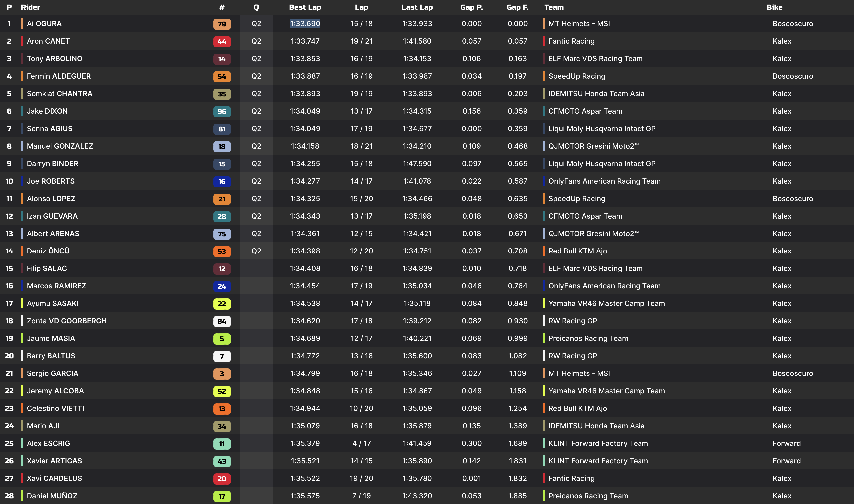Click Ai Ogura's number 79 badge
The image size is (854, 504).
(x=222, y=24)
